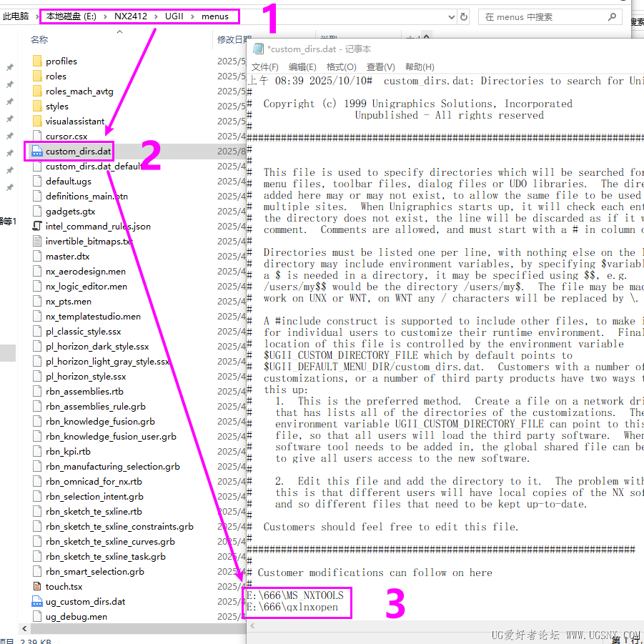
Task: Select nx_templatestudio.men file
Action: pos(93,317)
